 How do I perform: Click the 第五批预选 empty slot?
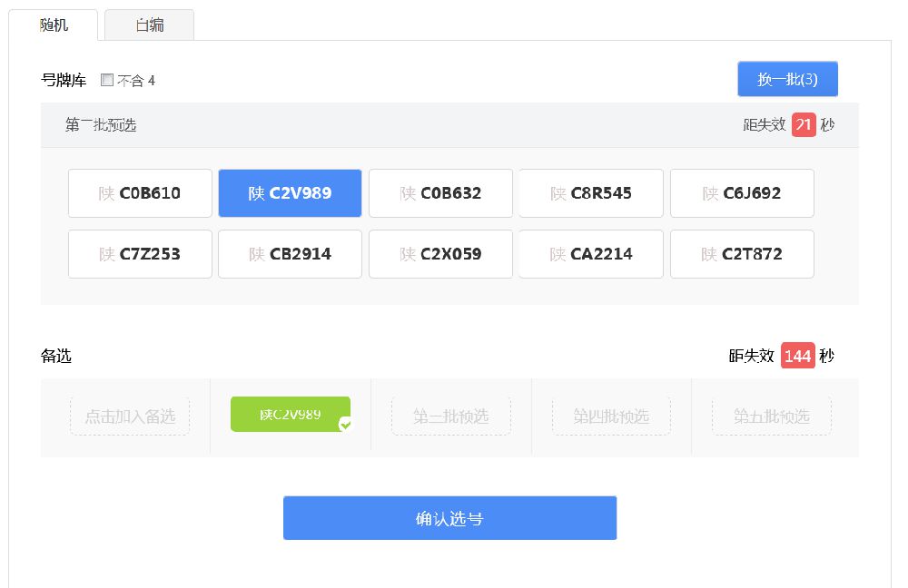click(x=771, y=416)
